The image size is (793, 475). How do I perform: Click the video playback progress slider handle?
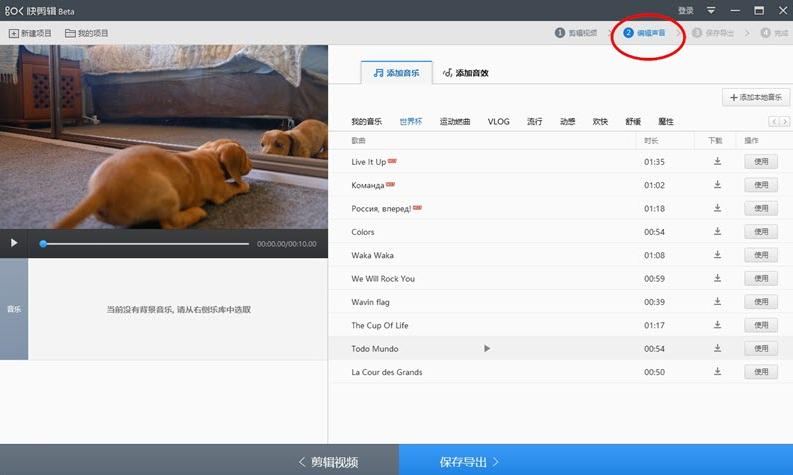pyautogui.click(x=43, y=243)
